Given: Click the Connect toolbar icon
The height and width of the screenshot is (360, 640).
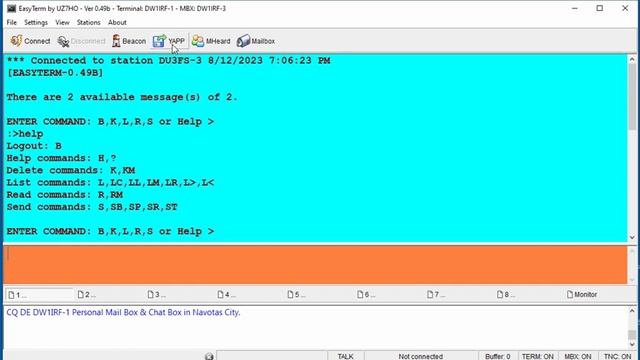Looking at the screenshot, I should [16, 41].
